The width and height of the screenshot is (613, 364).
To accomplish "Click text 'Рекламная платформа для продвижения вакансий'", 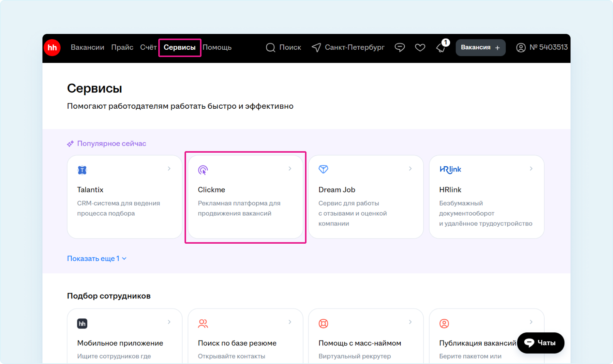I will [239, 208].
